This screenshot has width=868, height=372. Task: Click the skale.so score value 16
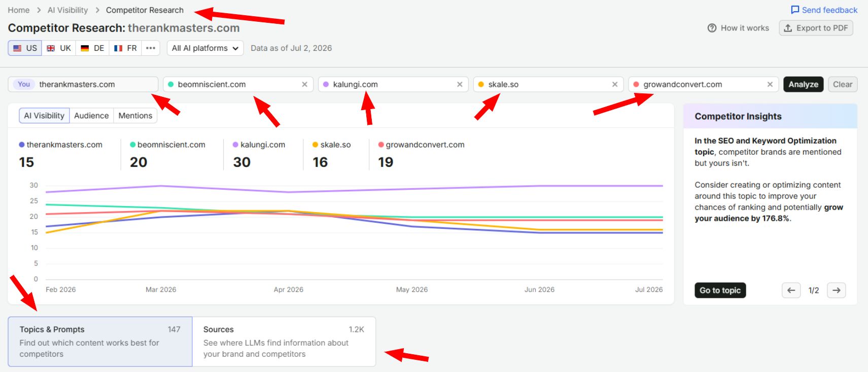[320, 162]
